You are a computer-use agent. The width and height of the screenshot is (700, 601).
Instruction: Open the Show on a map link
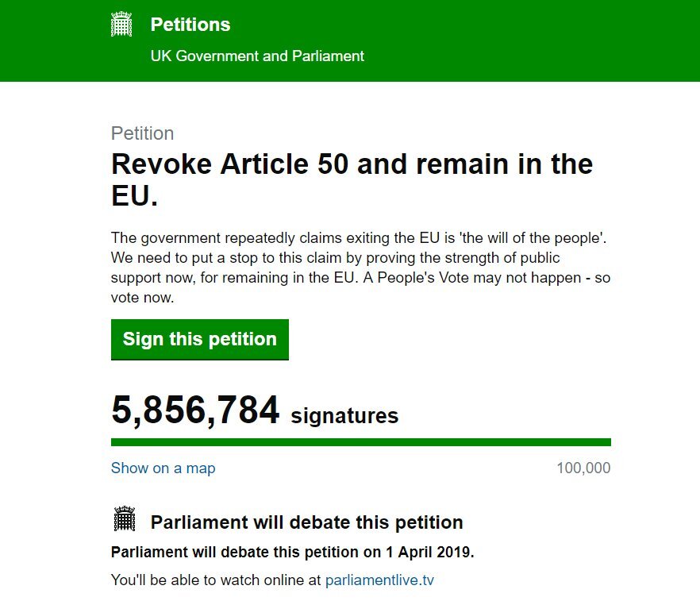(x=163, y=468)
